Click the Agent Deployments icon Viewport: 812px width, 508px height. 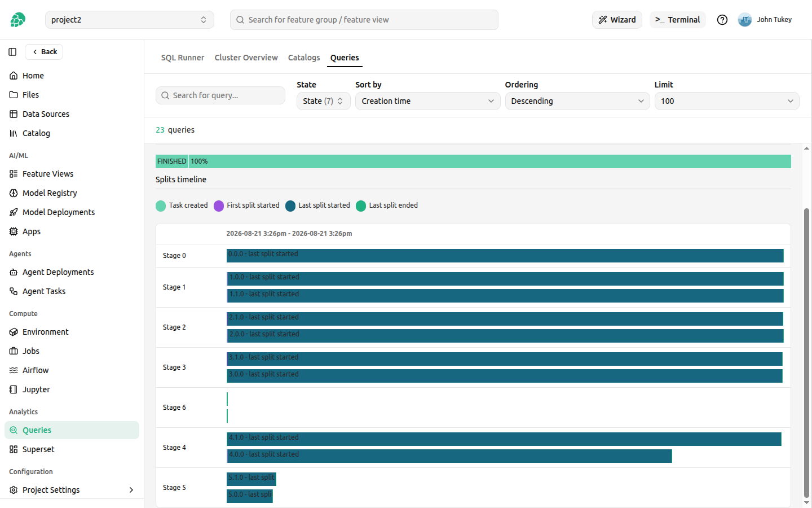tap(14, 272)
